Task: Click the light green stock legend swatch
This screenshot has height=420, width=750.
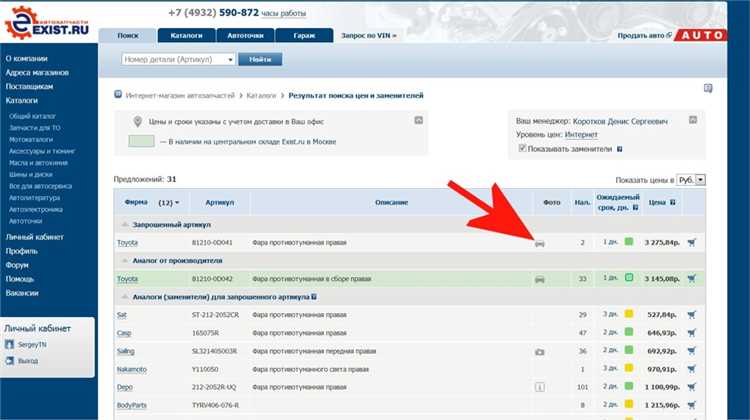Action: click(141, 141)
